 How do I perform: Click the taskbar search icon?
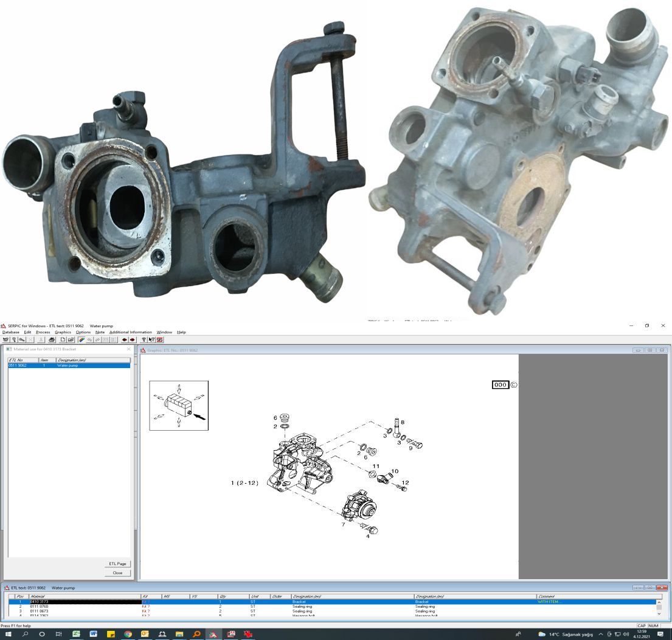[25, 634]
